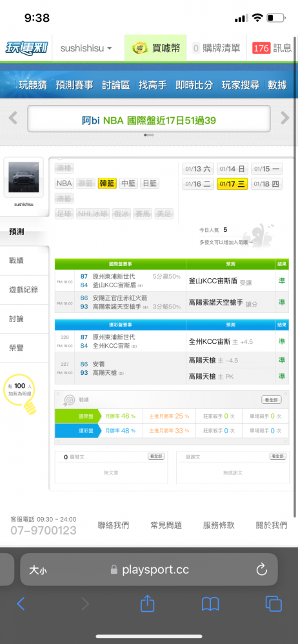The height and width of the screenshot is (644, 298).
Task: Select date 01/18 四
Action: click(x=267, y=184)
